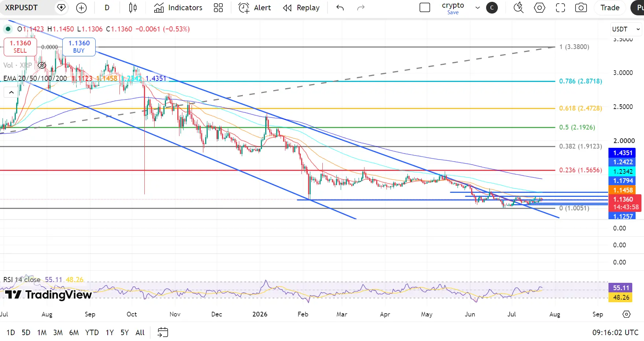Select the 0.786 (2.8718) Fibonacci level label
The image size is (644, 341).
point(580,81)
